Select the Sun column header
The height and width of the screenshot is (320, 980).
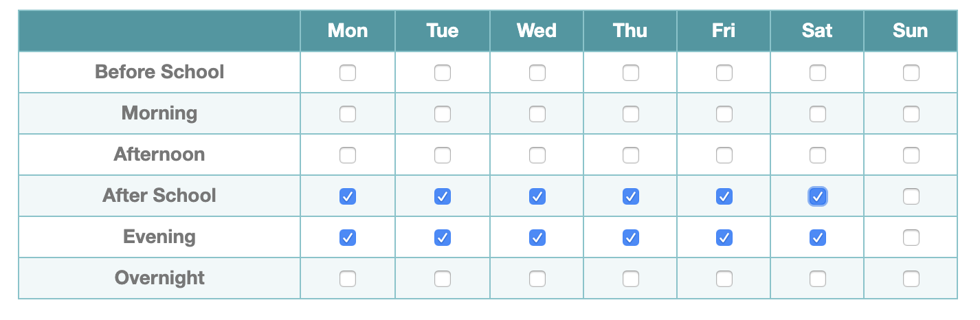point(911,31)
